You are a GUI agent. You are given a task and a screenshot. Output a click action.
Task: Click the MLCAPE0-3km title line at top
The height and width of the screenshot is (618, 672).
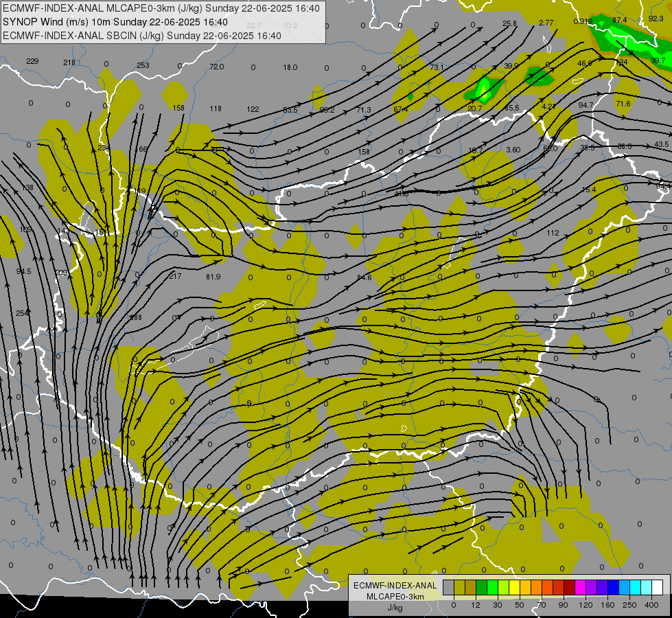161,8
